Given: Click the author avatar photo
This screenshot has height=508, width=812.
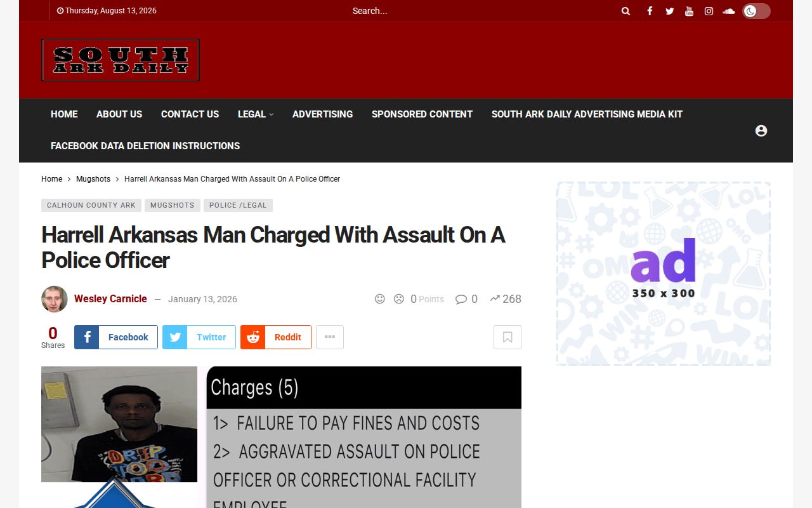Looking at the screenshot, I should click(x=55, y=299).
